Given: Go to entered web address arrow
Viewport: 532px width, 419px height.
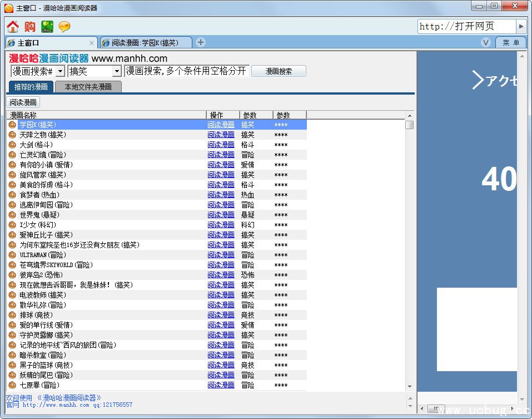Looking at the screenshot, I should pos(521,26).
